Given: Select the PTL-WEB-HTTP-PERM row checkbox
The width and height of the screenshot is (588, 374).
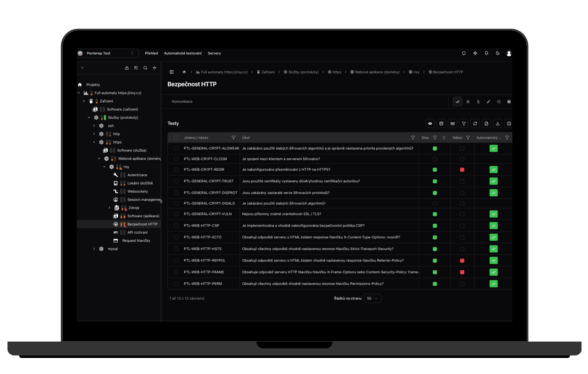Looking at the screenshot, I should [x=176, y=284].
